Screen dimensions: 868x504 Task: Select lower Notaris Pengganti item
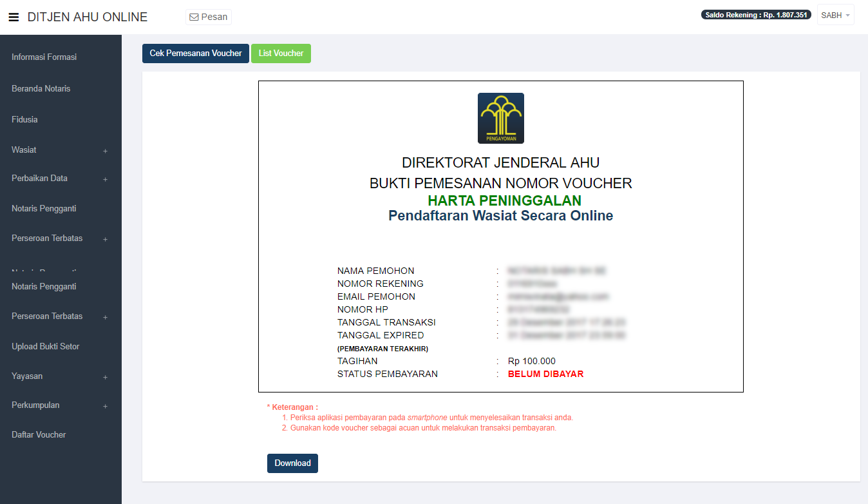44,286
